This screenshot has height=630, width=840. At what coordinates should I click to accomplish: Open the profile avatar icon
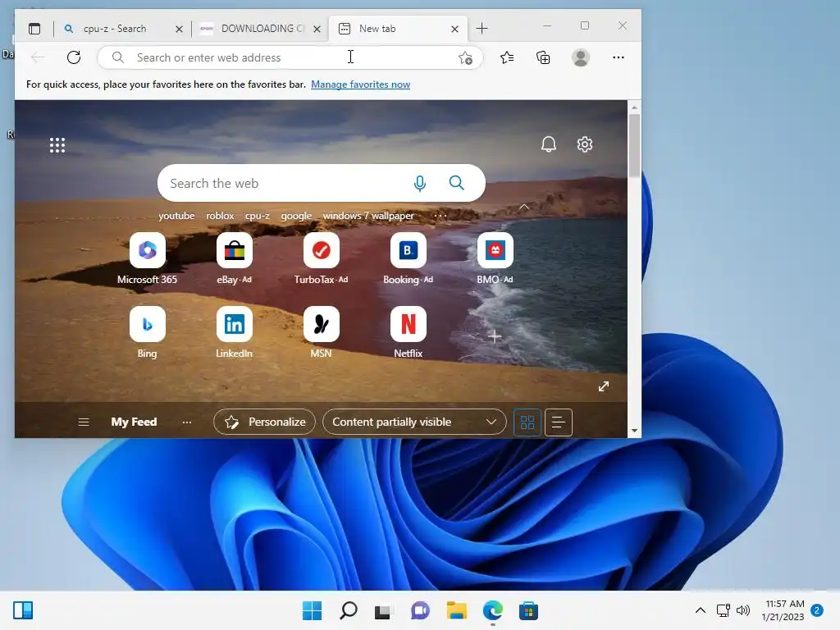[x=581, y=57]
